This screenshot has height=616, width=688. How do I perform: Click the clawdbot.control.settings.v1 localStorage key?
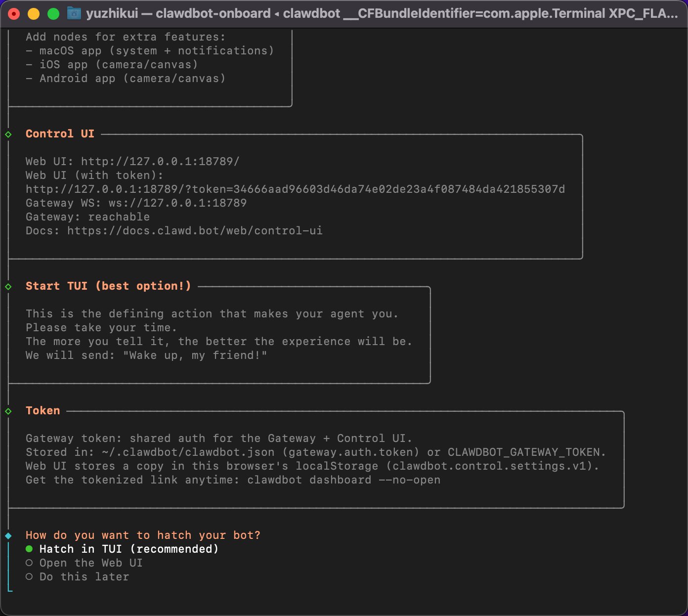pos(488,466)
